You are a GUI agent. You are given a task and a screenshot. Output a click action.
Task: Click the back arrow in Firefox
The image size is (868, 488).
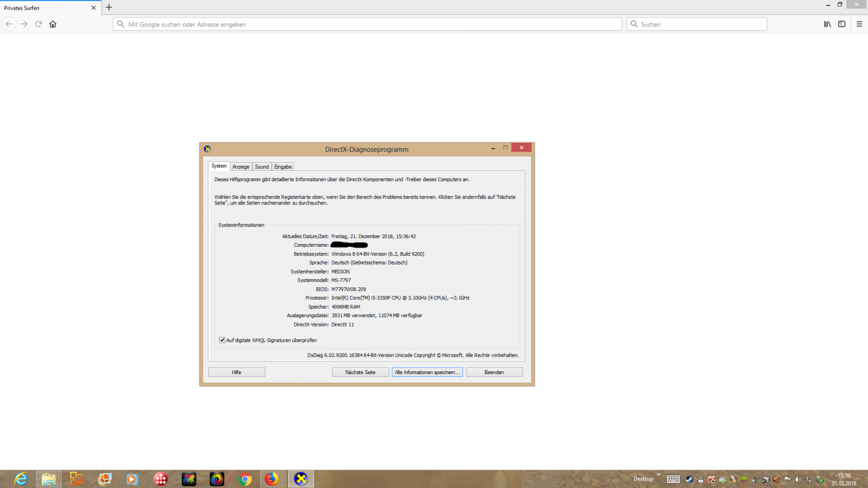9,24
